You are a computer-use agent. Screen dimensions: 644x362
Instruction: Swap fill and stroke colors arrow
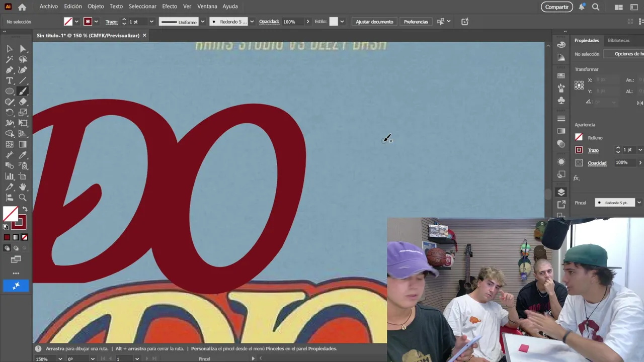point(25,209)
